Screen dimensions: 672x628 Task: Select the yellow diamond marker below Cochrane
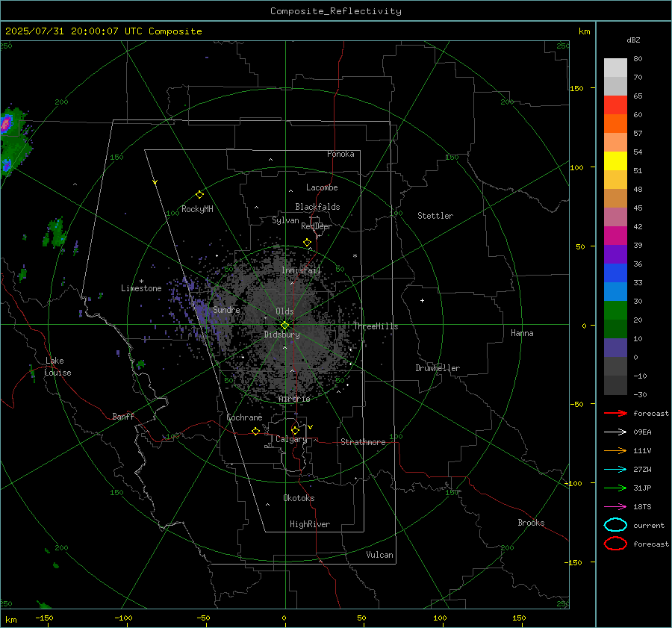[256, 431]
